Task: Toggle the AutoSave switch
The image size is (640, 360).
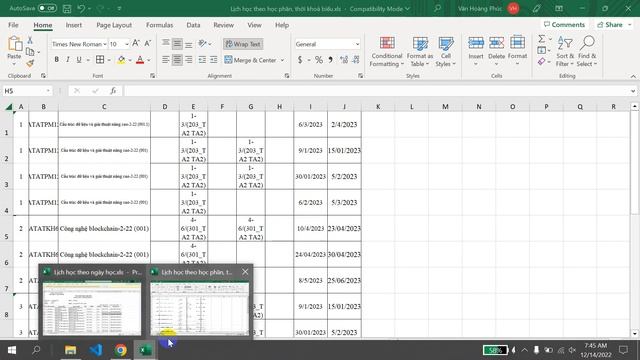Action: coord(47,8)
